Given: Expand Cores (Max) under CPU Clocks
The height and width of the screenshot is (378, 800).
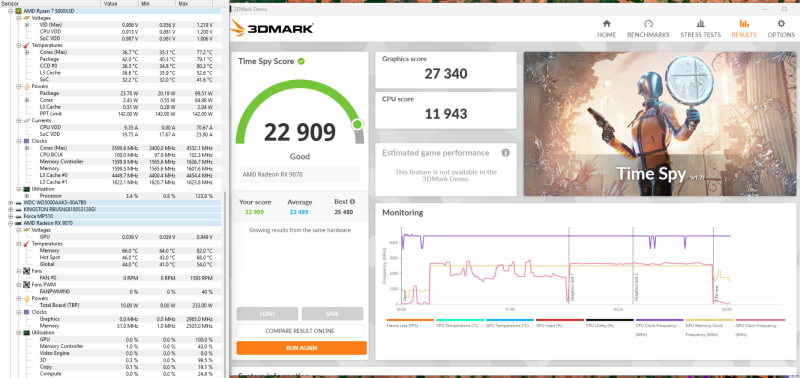Looking at the screenshot, I should click(27, 148).
